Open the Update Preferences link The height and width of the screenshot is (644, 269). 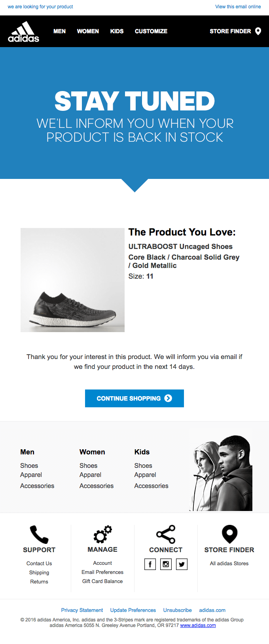(x=133, y=610)
